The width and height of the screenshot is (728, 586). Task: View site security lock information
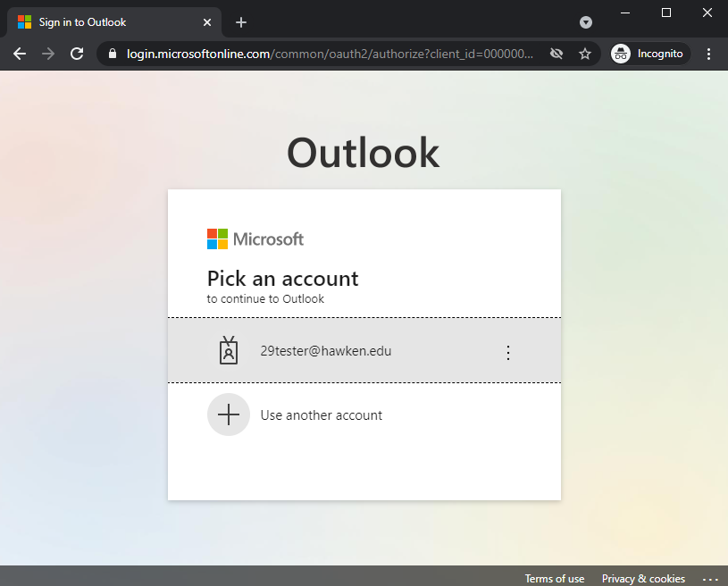113,54
